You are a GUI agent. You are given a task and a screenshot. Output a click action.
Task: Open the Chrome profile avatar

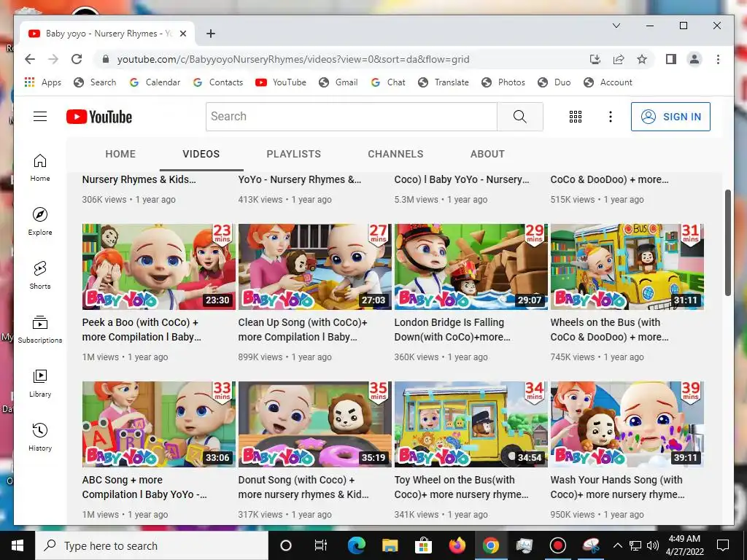pos(694,59)
